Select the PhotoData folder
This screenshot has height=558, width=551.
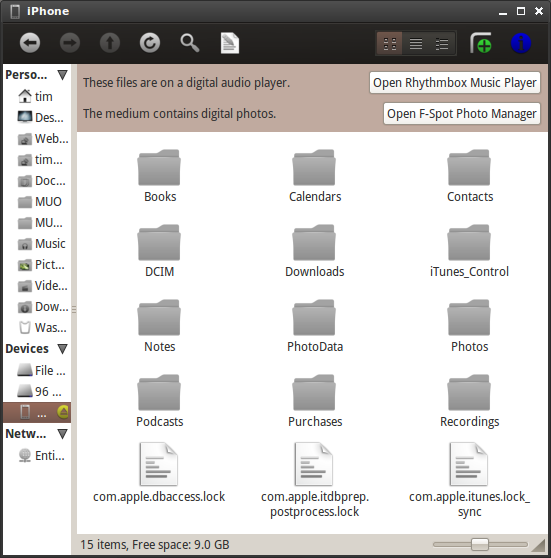315,327
